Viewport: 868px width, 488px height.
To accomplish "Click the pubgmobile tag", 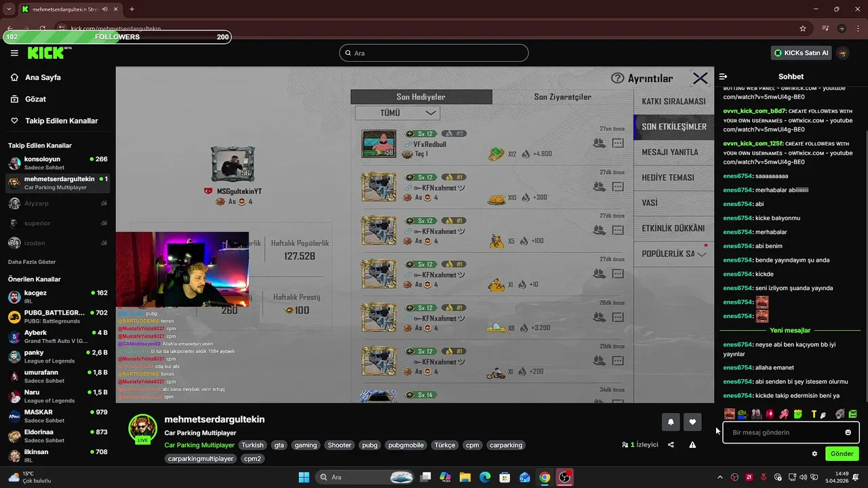I will (x=406, y=445).
